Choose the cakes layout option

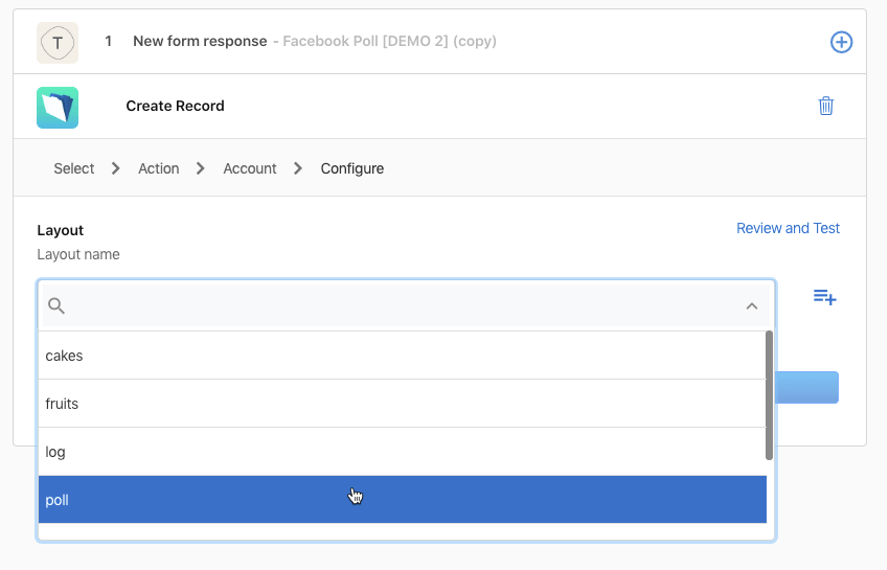pyautogui.click(x=402, y=356)
